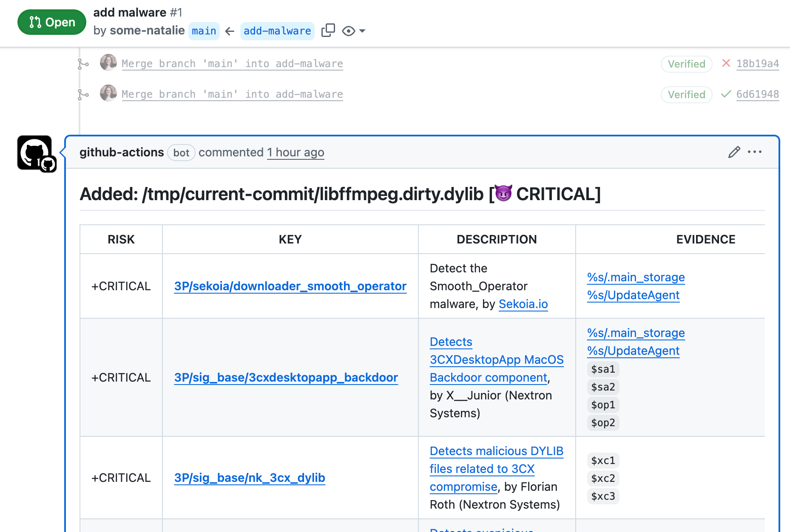Click Verified badge for commit 18b19a4
This screenshot has width=790, height=532.
(x=687, y=64)
